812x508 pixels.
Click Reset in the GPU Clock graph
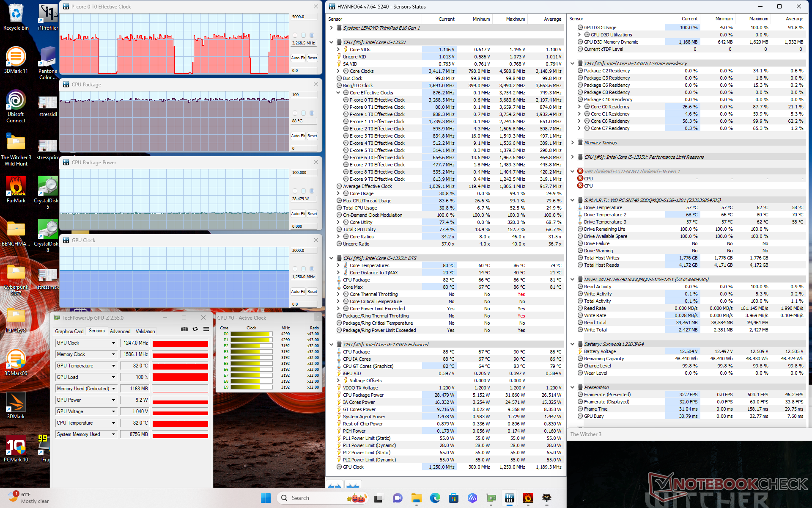(312, 292)
